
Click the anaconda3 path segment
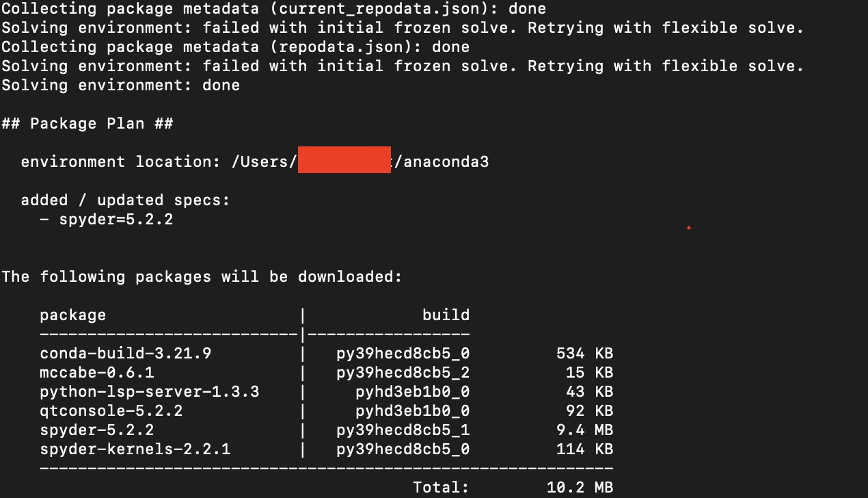pyautogui.click(x=446, y=162)
